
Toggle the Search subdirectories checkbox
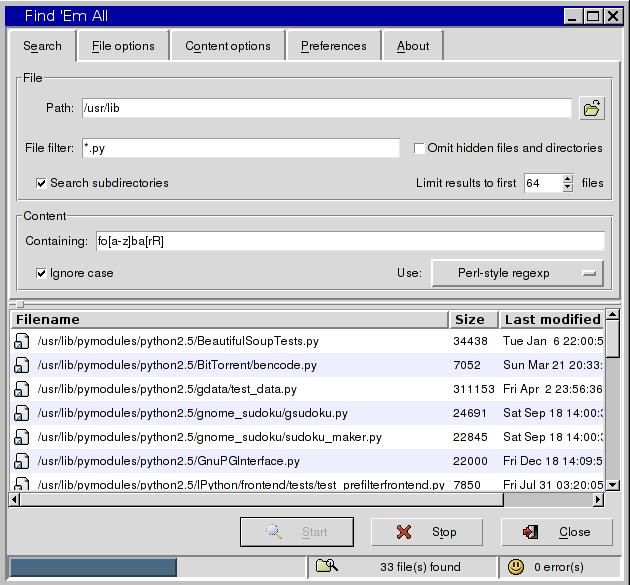pos(41,183)
